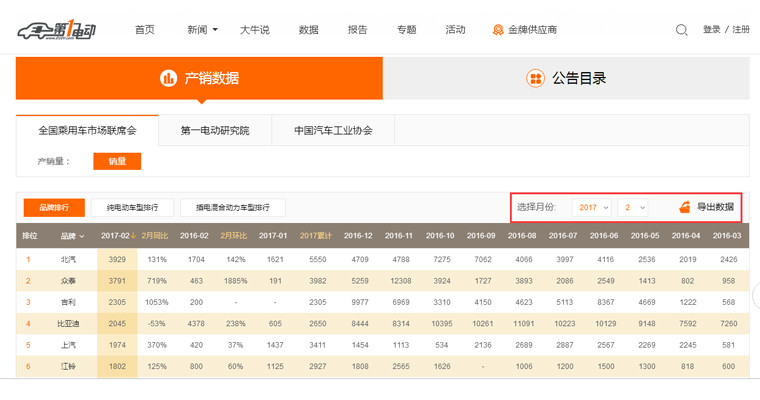Click the 产销数据 bar chart icon
The width and height of the screenshot is (760, 400).
point(168,78)
